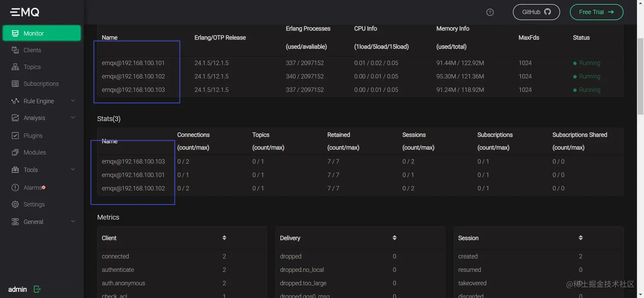The width and height of the screenshot is (644, 298).
Task: Click the MaxFds column header
Action: point(529,37)
